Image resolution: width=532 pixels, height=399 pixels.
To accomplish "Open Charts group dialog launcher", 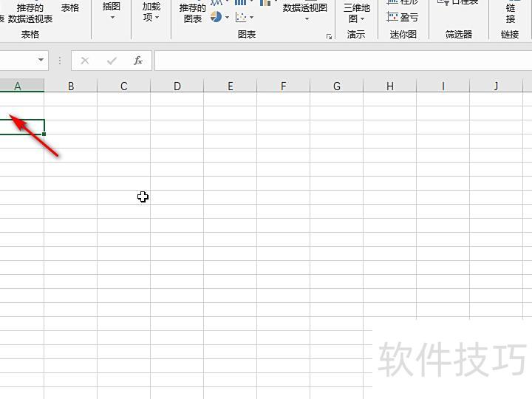I will (329, 36).
